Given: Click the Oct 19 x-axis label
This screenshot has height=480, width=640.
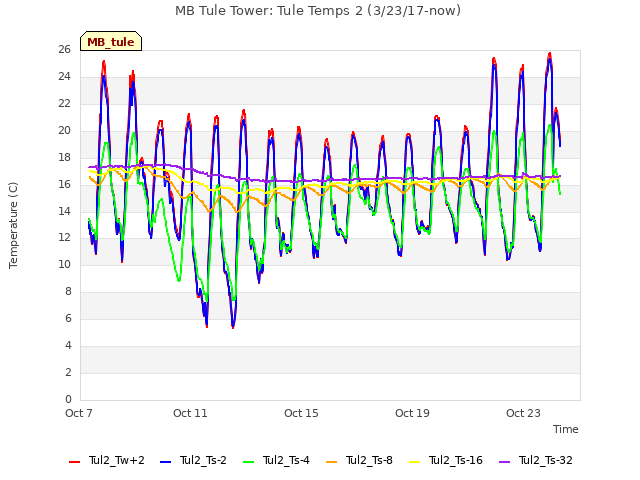Looking at the screenshot, I should click(x=412, y=413).
